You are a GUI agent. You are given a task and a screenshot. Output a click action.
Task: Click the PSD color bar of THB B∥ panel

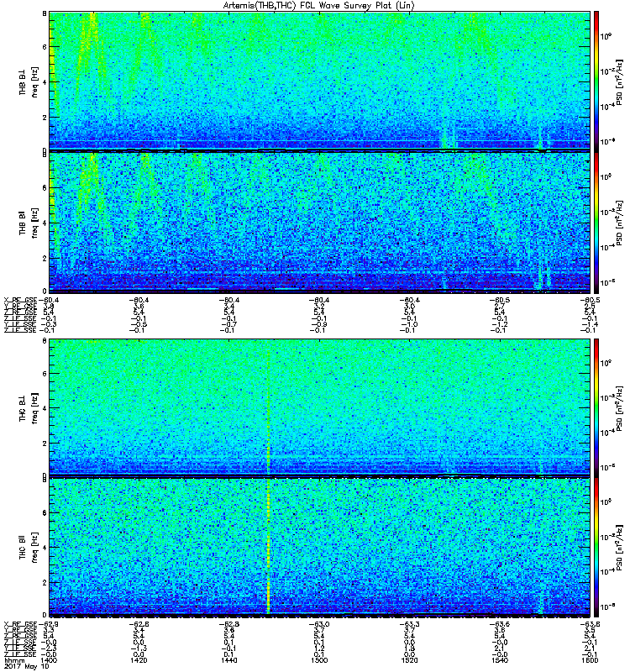(x=596, y=223)
